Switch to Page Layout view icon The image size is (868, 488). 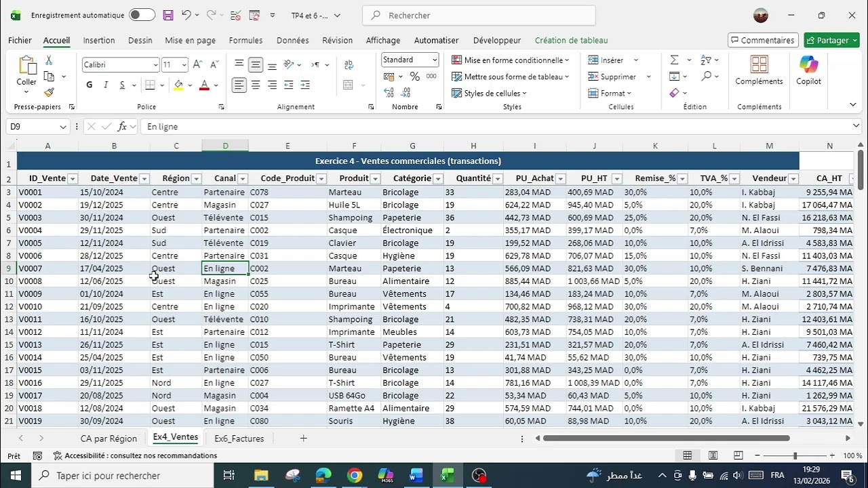[713, 455]
